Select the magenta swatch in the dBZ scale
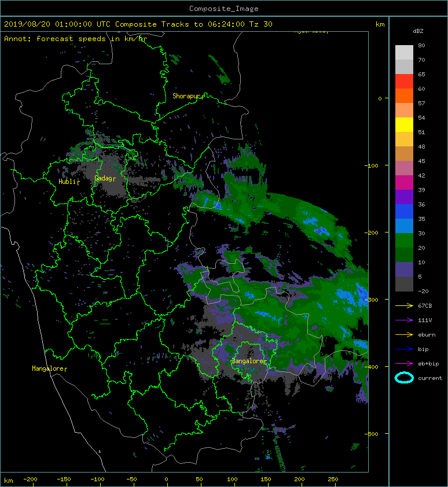Viewport: 448px width, 487px height. [404, 183]
